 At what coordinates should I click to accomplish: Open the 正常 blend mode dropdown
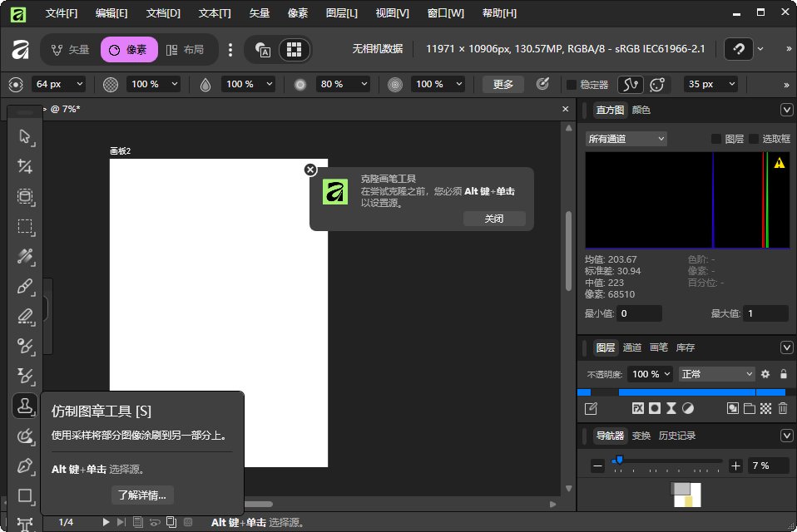coord(716,374)
